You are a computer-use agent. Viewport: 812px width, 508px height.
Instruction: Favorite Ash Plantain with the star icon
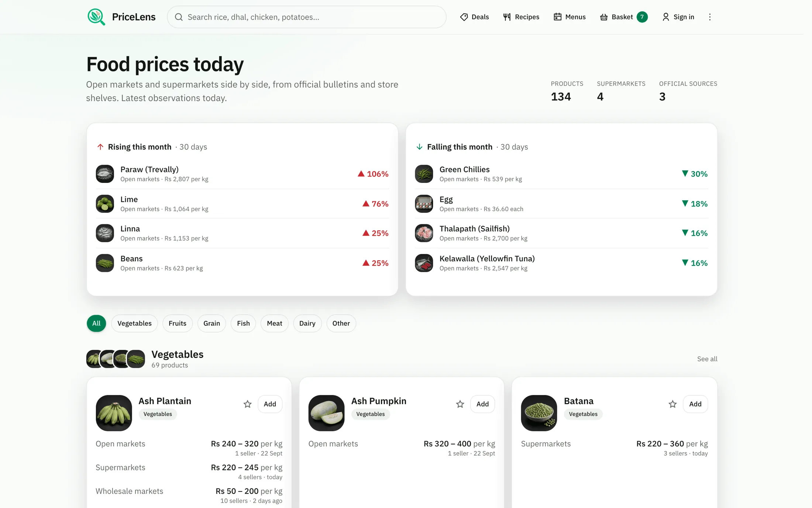coord(248,404)
